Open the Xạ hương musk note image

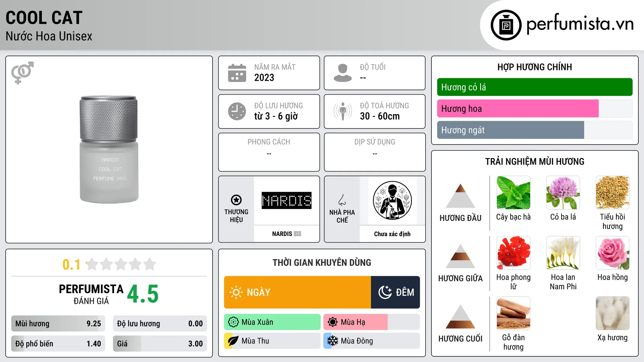coord(613,313)
